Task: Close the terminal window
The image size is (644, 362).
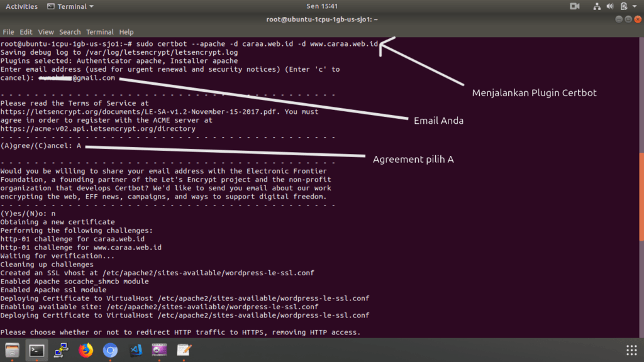Action: click(x=638, y=19)
